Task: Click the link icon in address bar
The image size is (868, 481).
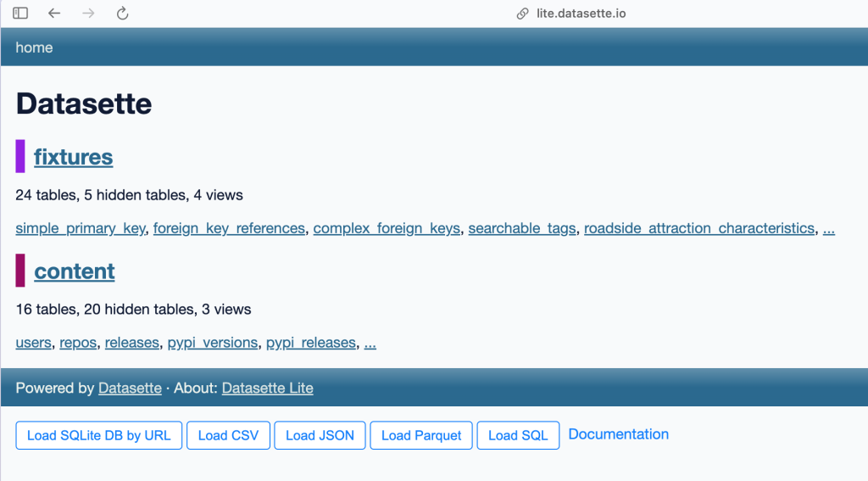Action: 522,14
